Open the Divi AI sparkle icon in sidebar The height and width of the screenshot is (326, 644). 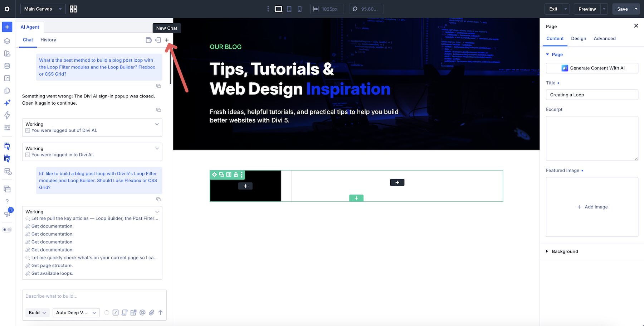[x=7, y=103]
